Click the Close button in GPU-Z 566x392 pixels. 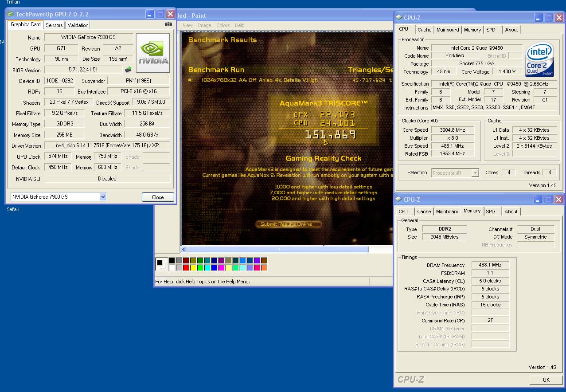pyautogui.click(x=158, y=197)
